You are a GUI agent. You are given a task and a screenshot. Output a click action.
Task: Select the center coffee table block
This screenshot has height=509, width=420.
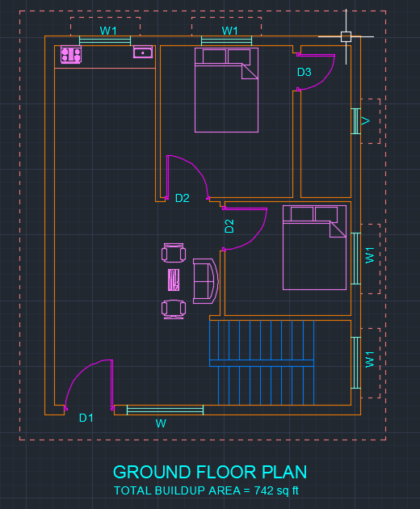click(x=174, y=280)
